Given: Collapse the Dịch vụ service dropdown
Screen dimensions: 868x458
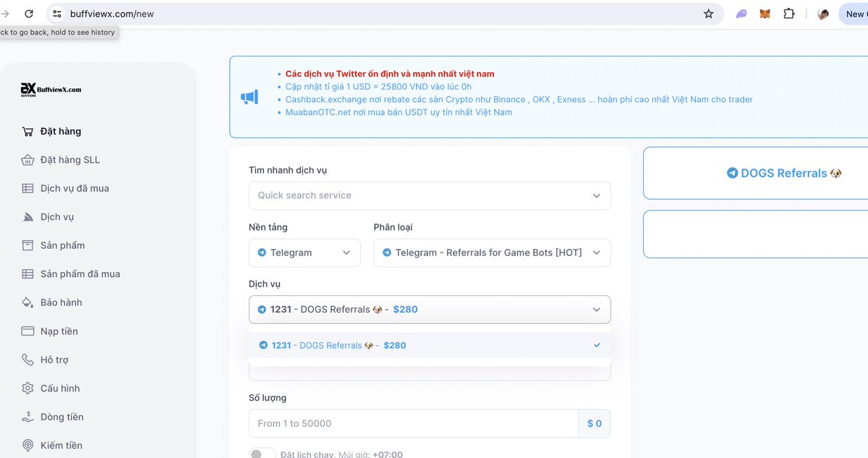Looking at the screenshot, I should pyautogui.click(x=430, y=310).
